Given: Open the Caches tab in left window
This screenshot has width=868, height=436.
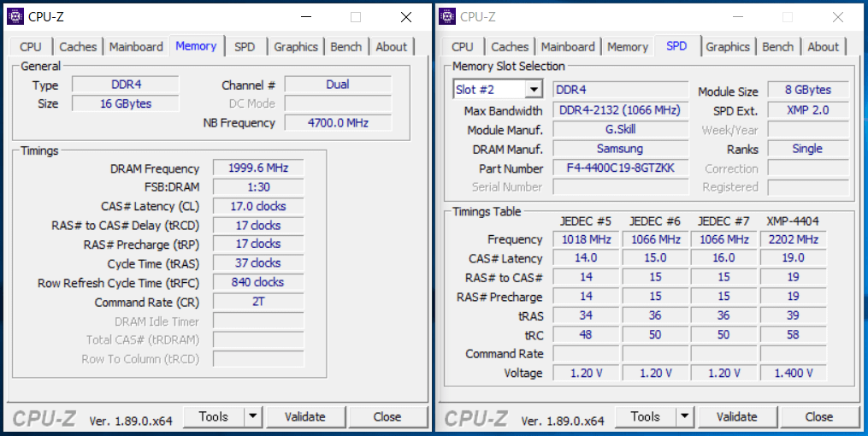Looking at the screenshot, I should pos(78,47).
